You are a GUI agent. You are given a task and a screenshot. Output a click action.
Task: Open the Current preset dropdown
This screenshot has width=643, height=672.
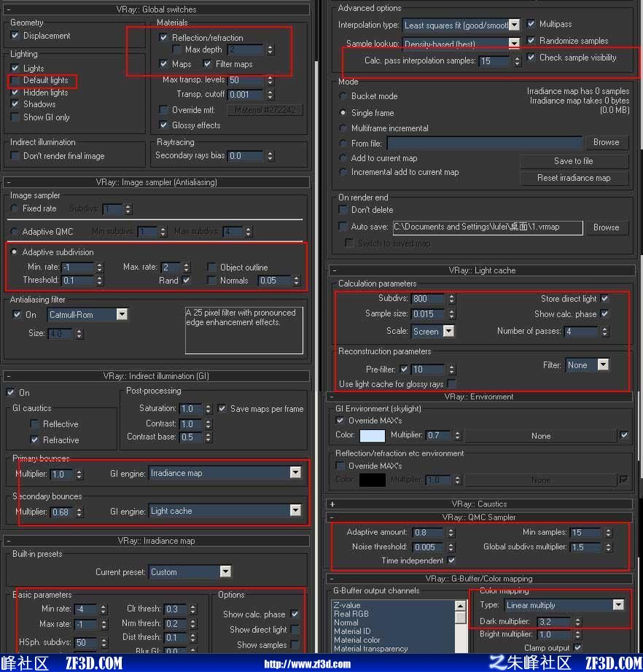coord(225,571)
